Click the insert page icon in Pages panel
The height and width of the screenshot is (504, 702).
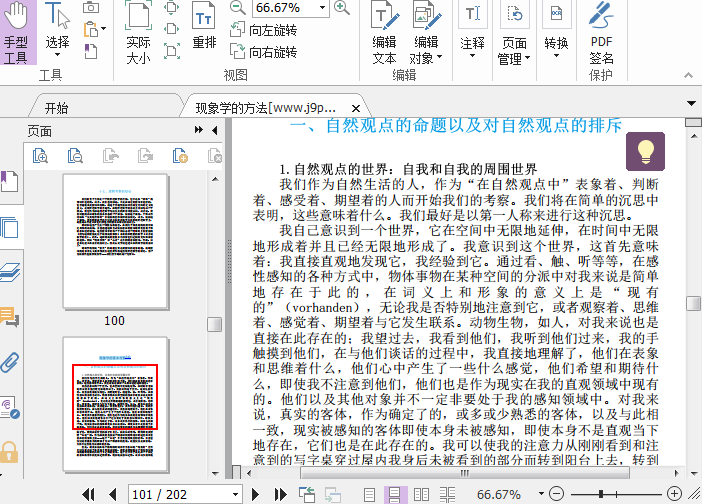click(180, 156)
